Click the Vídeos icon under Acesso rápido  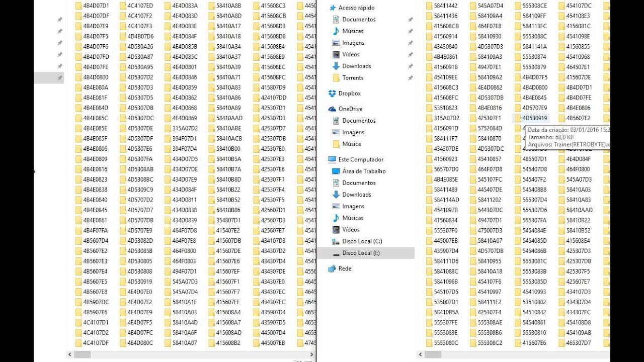pos(337,54)
